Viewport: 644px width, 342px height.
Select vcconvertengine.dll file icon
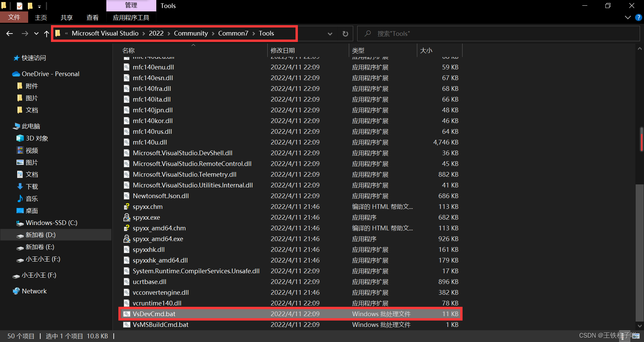click(x=126, y=292)
